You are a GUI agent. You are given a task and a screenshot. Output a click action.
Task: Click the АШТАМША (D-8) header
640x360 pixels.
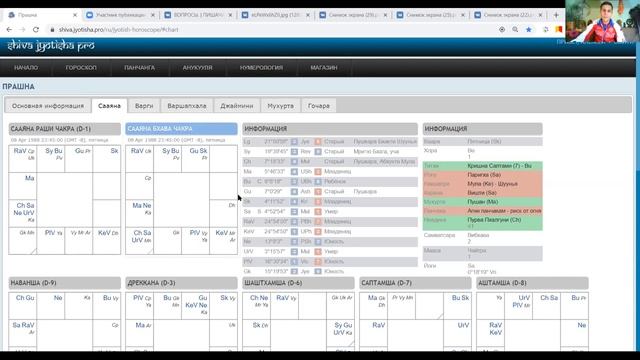pyautogui.click(x=532, y=283)
